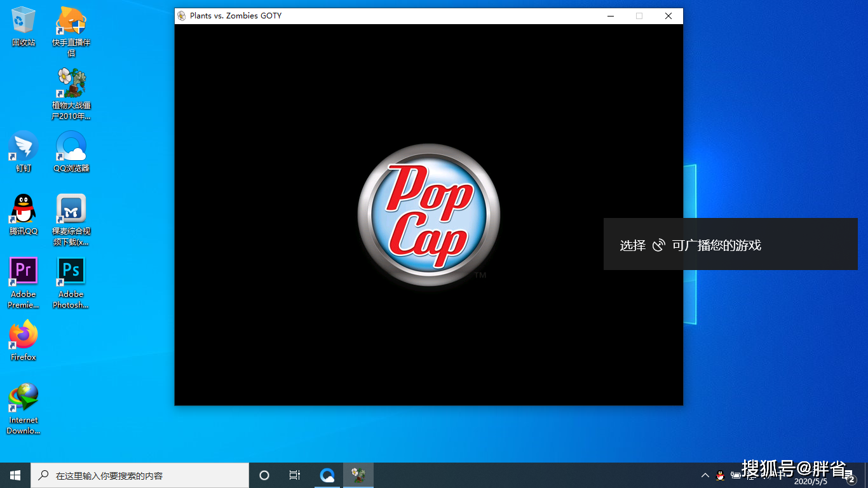Open the Firefox desktop shortcut
This screenshot has width=868, height=488.
point(24,341)
